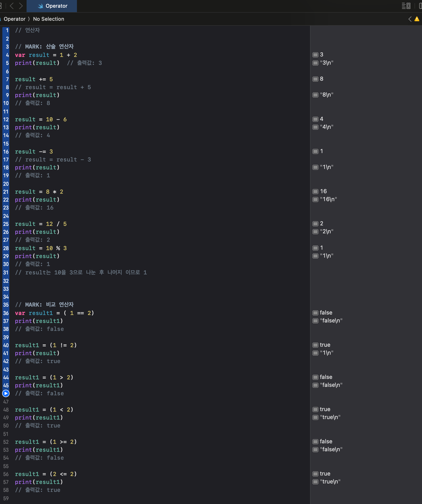Go forward with the navigation arrow
Image resolution: width=422 pixels, height=504 pixels.
[x=21, y=6]
